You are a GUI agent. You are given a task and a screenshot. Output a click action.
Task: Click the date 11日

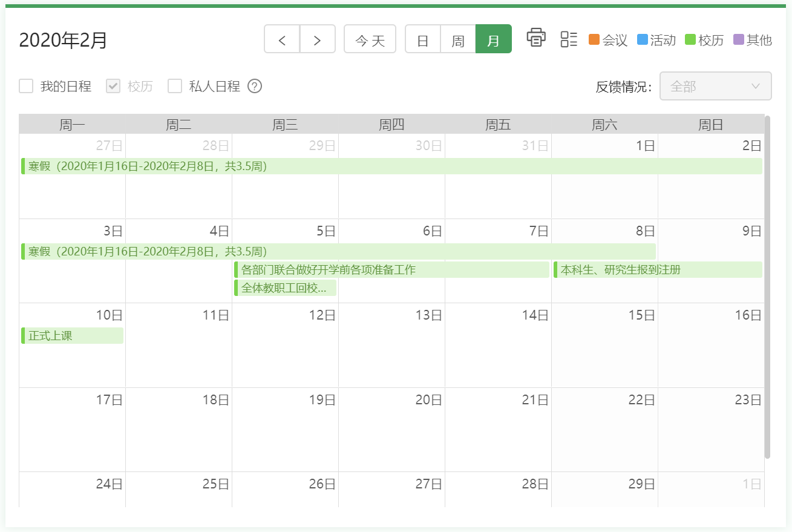pos(216,315)
